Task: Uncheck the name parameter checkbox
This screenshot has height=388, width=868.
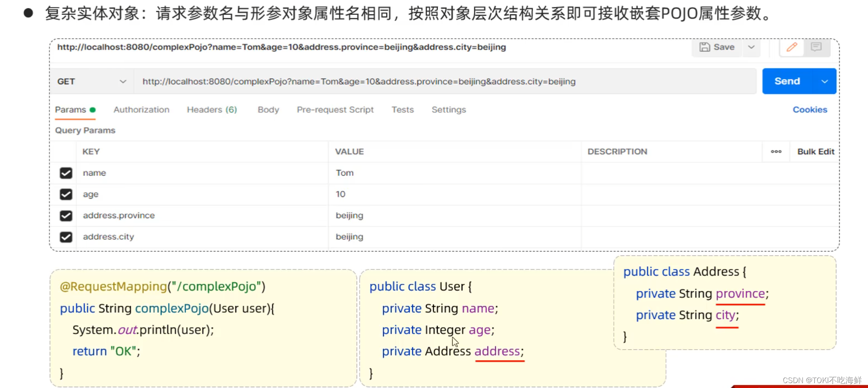Action: click(66, 173)
